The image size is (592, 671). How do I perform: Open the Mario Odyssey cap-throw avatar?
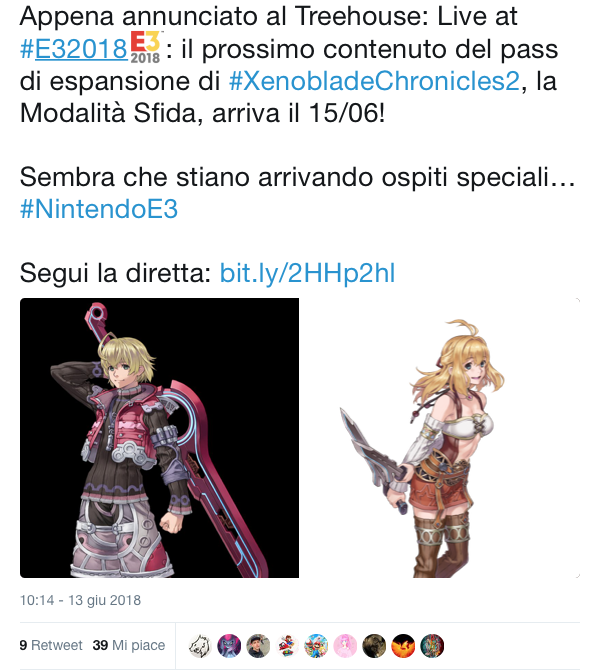[287, 645]
